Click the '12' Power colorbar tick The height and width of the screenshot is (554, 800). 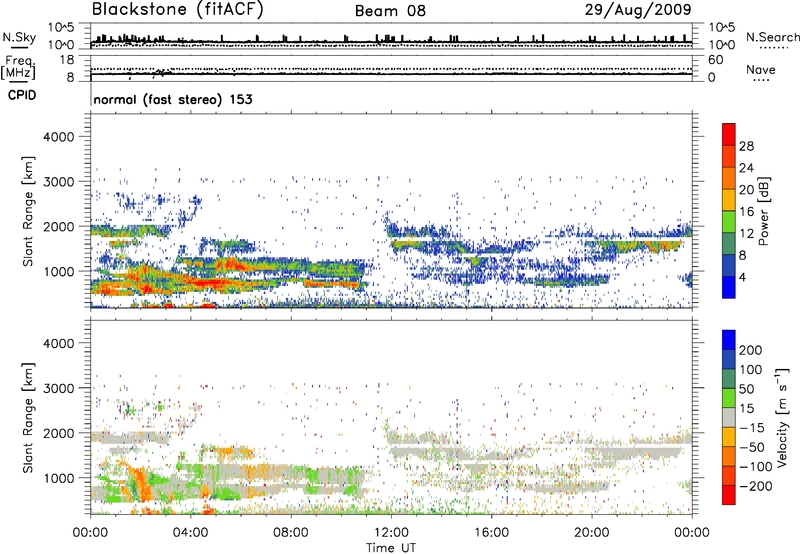[746, 234]
